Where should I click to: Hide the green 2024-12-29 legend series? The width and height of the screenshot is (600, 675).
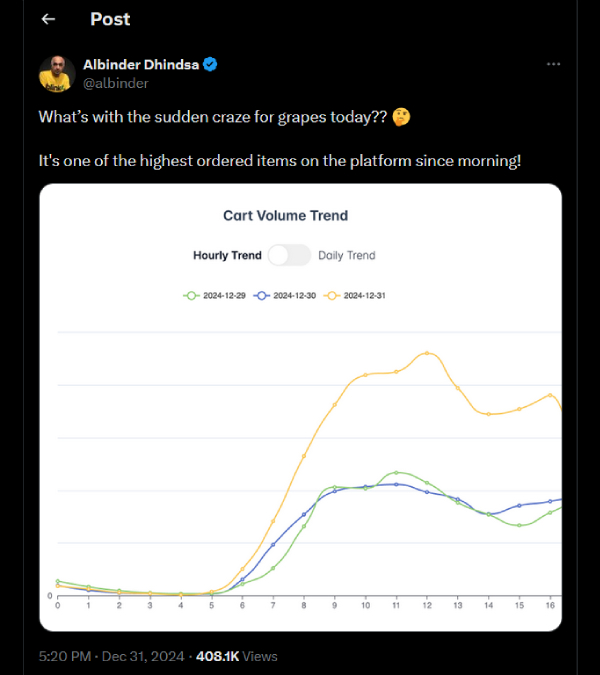(x=213, y=296)
